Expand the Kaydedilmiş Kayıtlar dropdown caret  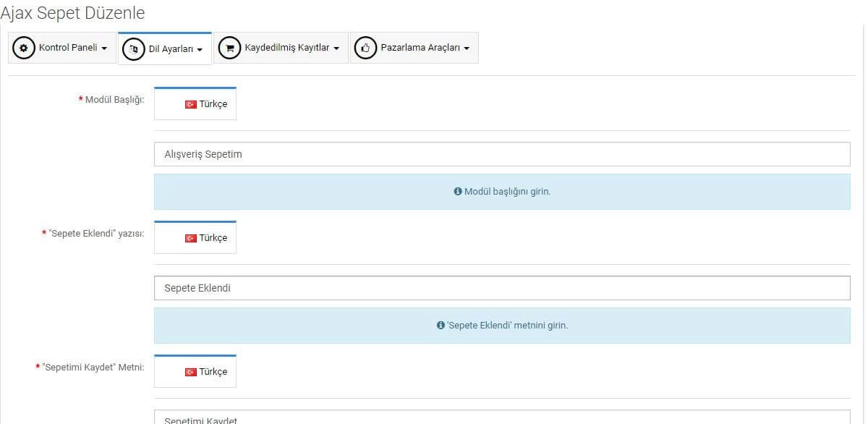point(336,48)
